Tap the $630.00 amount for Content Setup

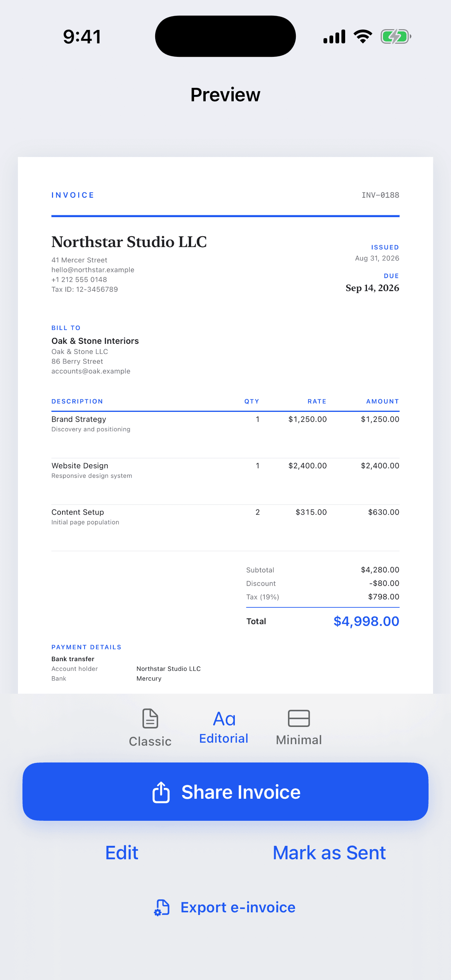(x=384, y=512)
